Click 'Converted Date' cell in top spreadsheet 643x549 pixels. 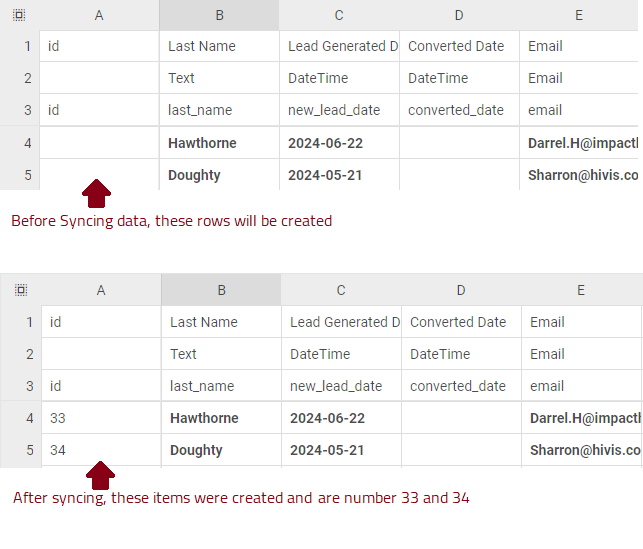[x=459, y=46]
